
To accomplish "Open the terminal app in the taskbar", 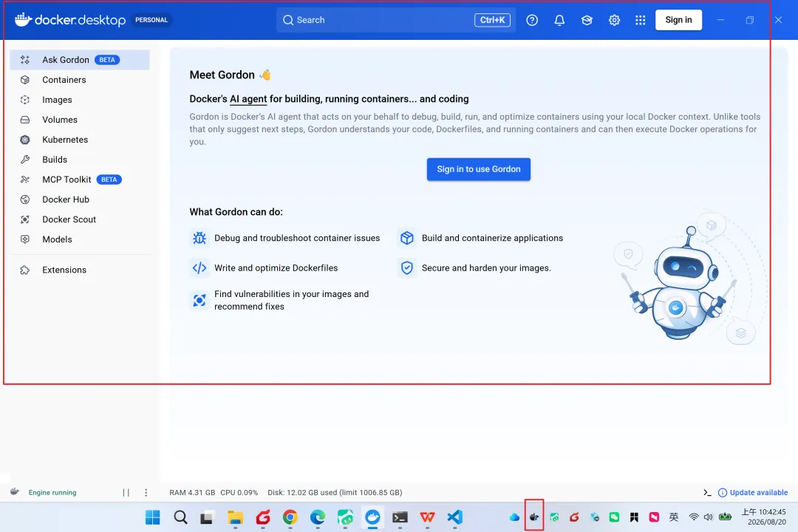I will [x=400, y=517].
